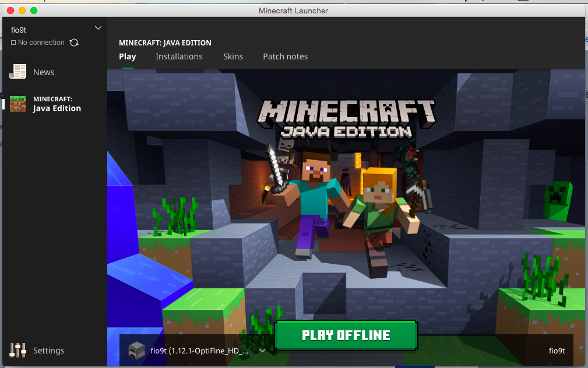Click the MINECRAFT: JAVA EDITION heading

point(165,43)
